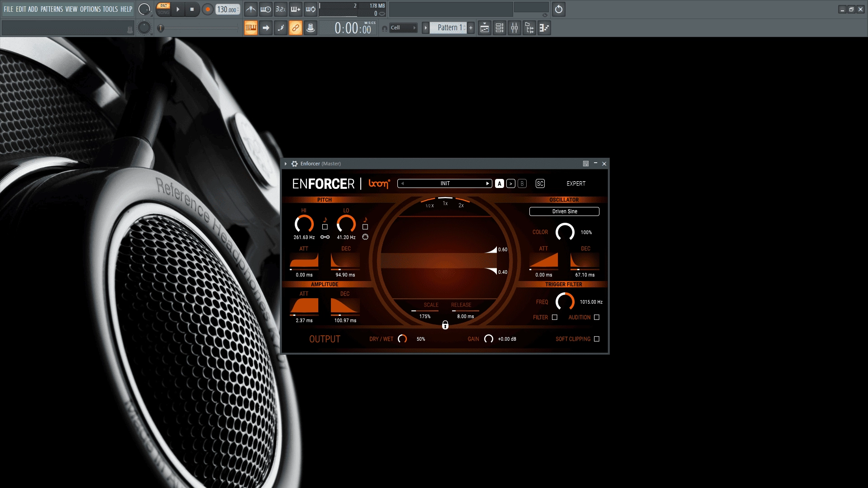Select the B preset slot
Viewport: 868px width, 488px height.
(x=522, y=183)
